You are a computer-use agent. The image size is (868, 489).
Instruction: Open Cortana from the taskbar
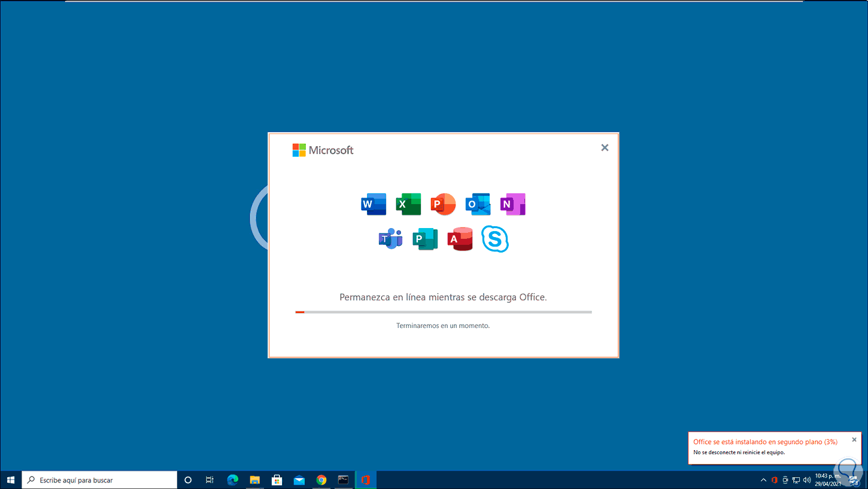point(188,480)
